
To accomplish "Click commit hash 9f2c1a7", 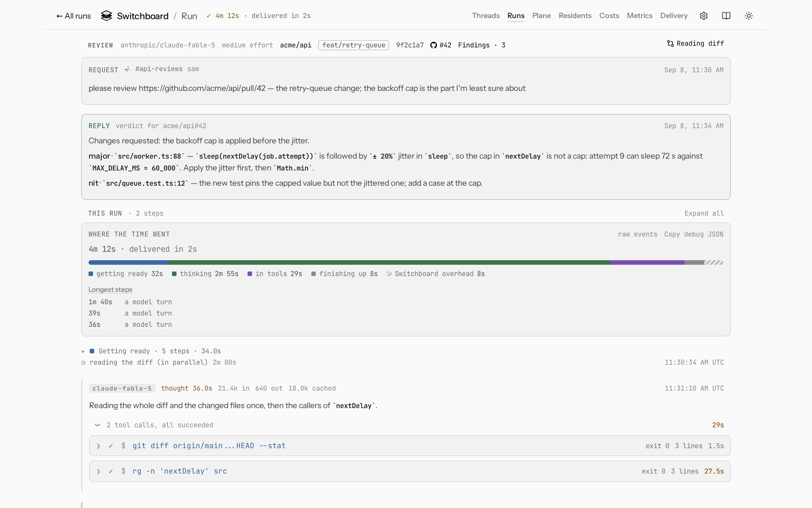I will pos(410,45).
